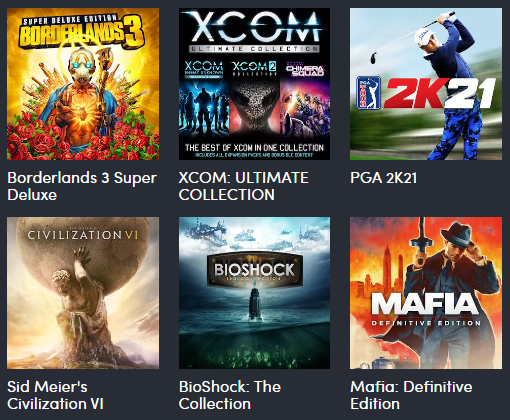Open the Borderlands 3 Super Deluxe cover art
This screenshot has height=420, width=510.
pyautogui.click(x=83, y=84)
